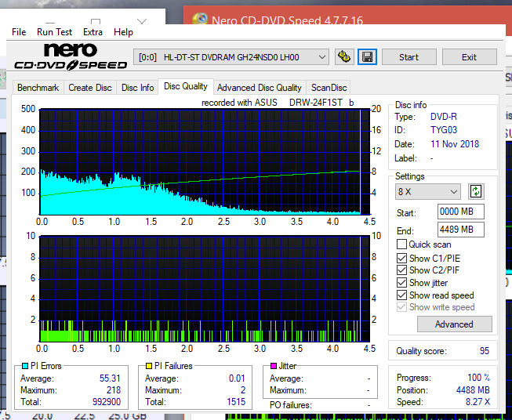This screenshot has height=420, width=512.
Task: Toggle Show C1/PIE checkbox
Action: click(x=401, y=258)
